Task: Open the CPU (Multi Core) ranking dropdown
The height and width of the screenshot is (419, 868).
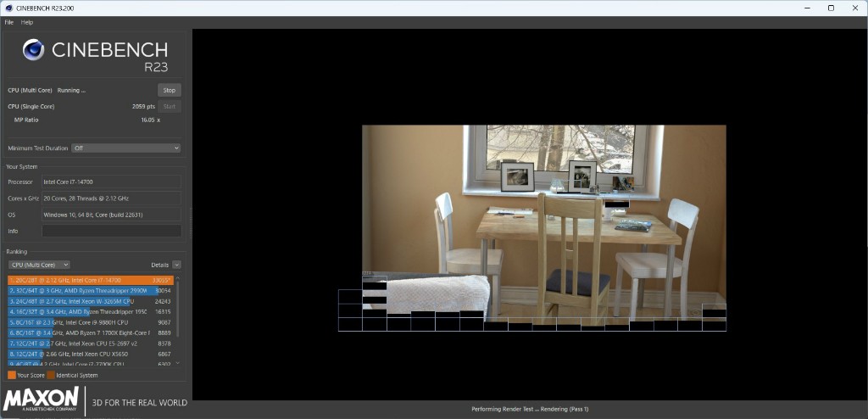Action: click(39, 265)
